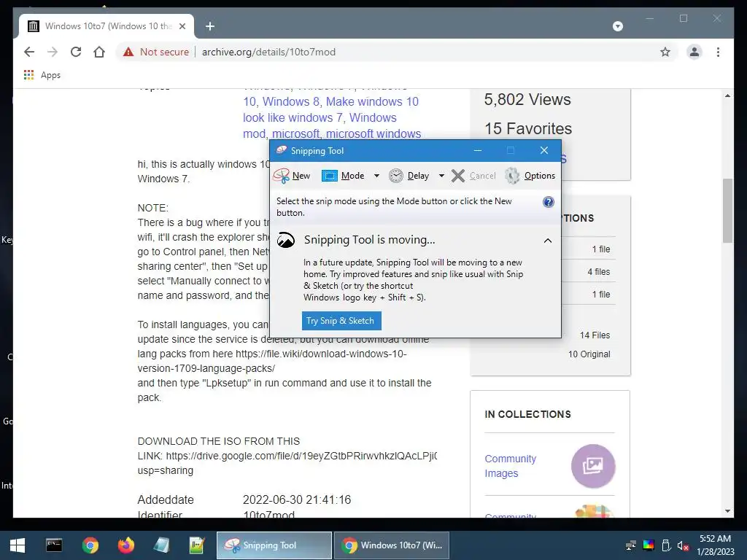747x560 pixels.
Task: Reload the archive.org page
Action: [x=76, y=52]
